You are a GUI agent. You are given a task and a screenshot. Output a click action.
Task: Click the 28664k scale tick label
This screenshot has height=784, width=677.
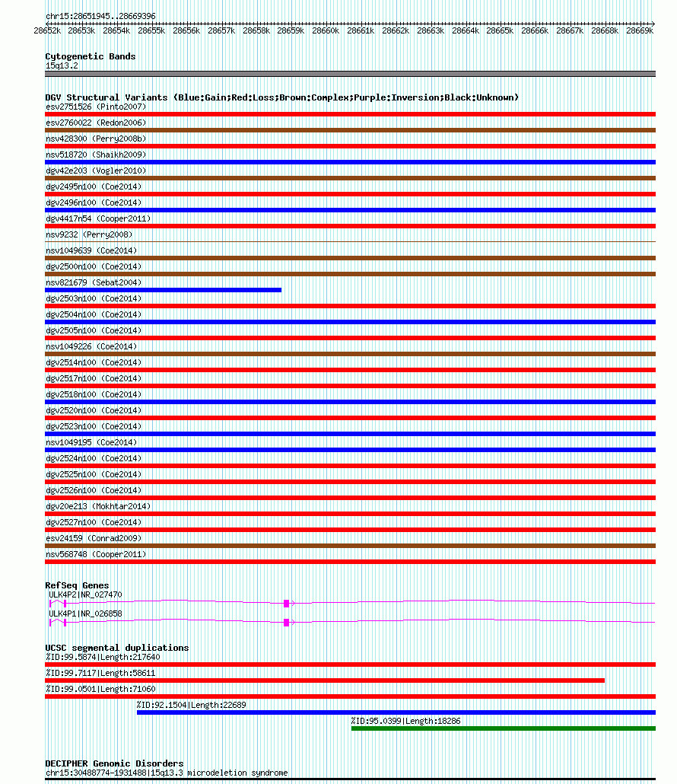466,30
